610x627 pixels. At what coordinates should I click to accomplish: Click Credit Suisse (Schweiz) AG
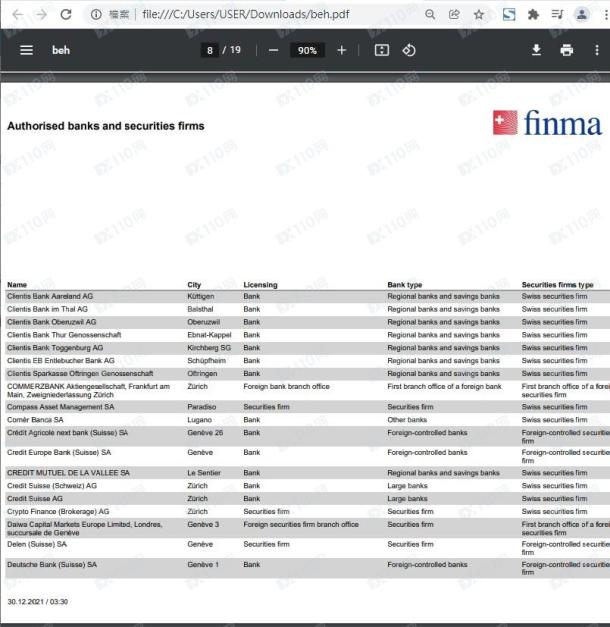pos(52,485)
